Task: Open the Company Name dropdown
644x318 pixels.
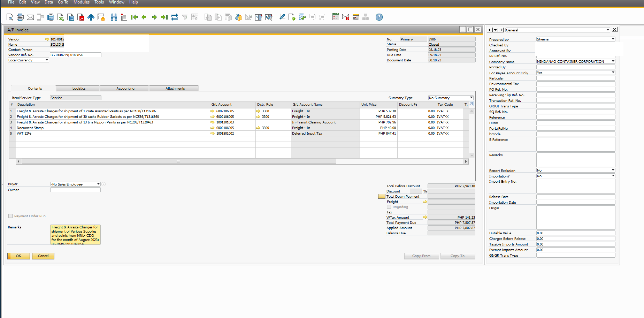Action: [x=613, y=61]
